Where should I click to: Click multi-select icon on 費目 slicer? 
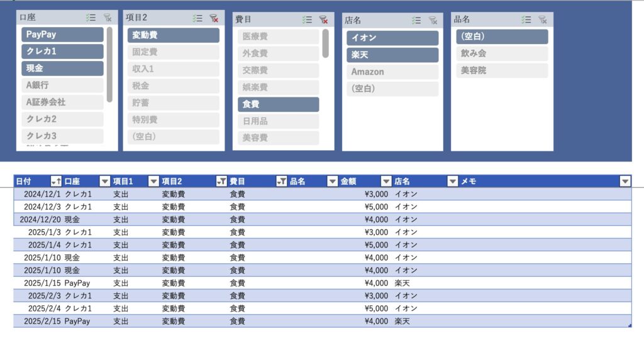coord(307,19)
